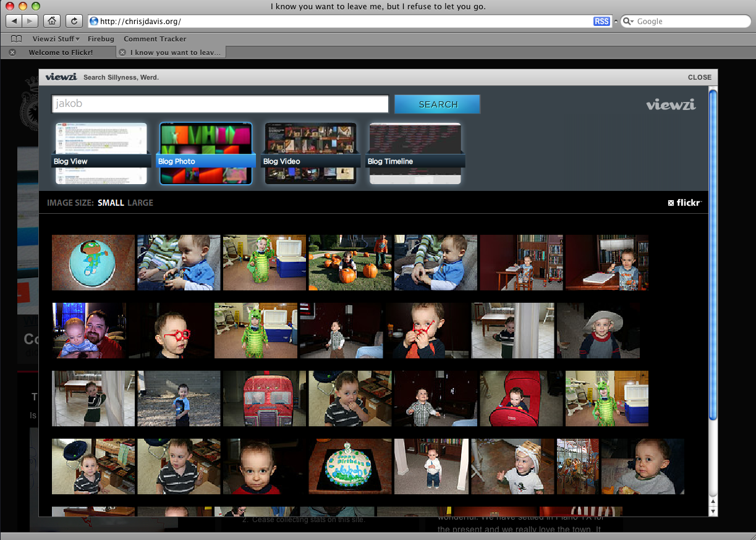This screenshot has width=756, height=540.
Task: Open the bookmarks book icon
Action: pyautogui.click(x=17, y=39)
